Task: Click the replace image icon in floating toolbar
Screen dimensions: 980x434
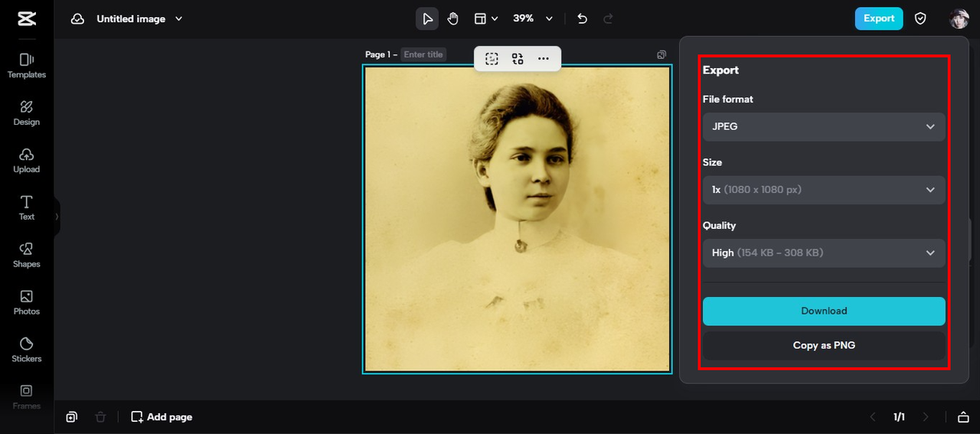Action: [518, 58]
